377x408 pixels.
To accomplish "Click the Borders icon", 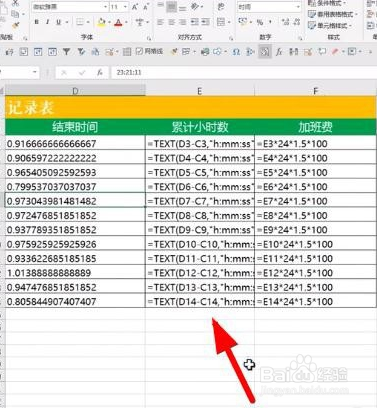I will (x=80, y=22).
